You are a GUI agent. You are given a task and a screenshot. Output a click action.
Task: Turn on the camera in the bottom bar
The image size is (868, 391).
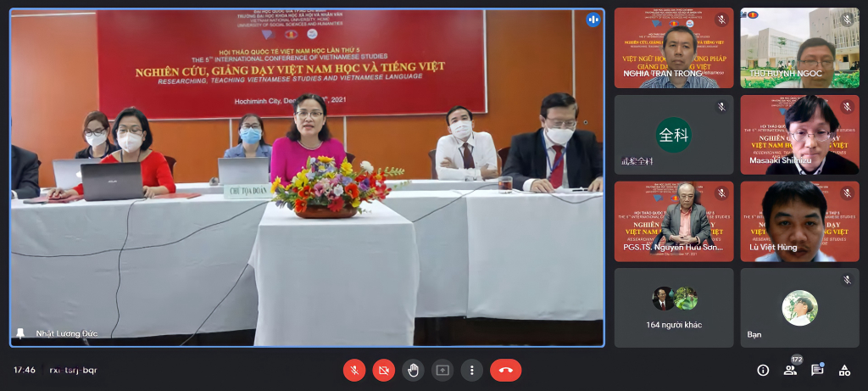point(384,370)
